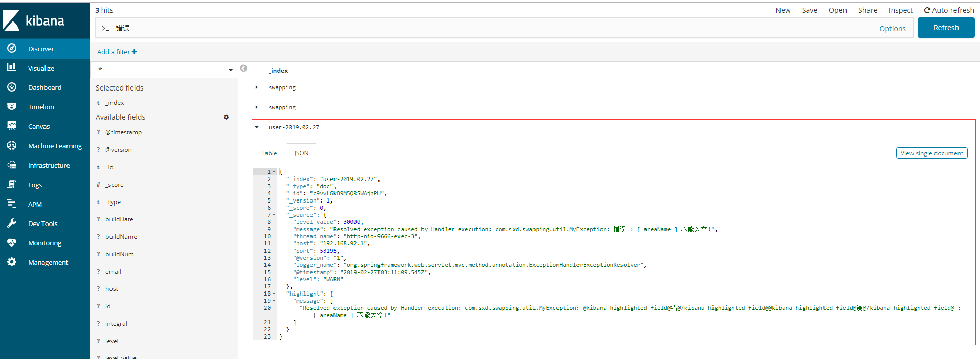Switch to the Table tab
The height and width of the screenshot is (359, 980).
tap(269, 153)
